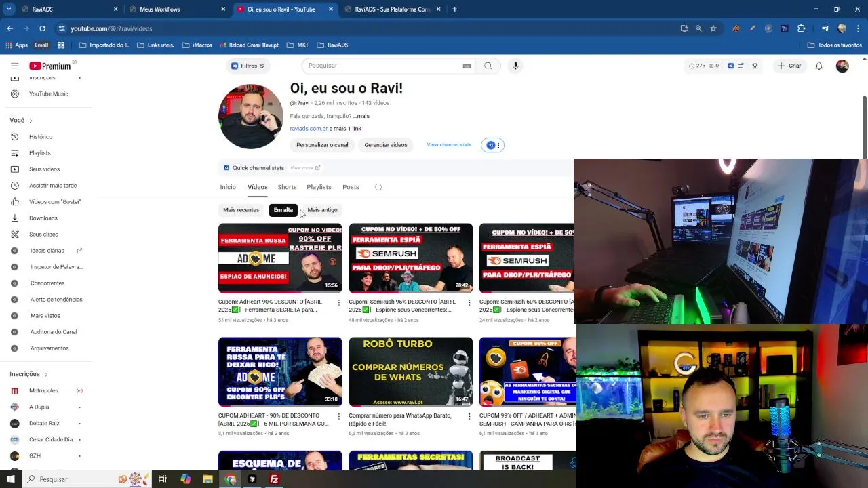Open FileZilla from the taskbar
Viewport: 868px width, 488px height.
(274, 479)
